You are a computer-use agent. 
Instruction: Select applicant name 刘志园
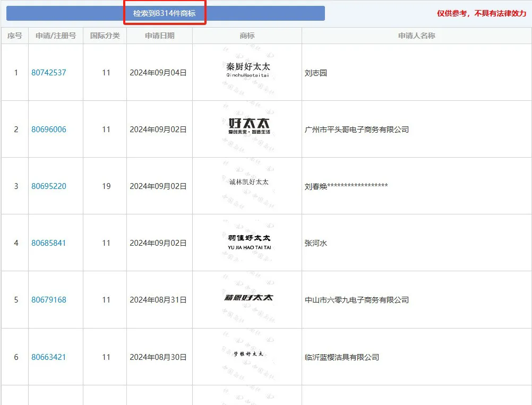pos(315,73)
